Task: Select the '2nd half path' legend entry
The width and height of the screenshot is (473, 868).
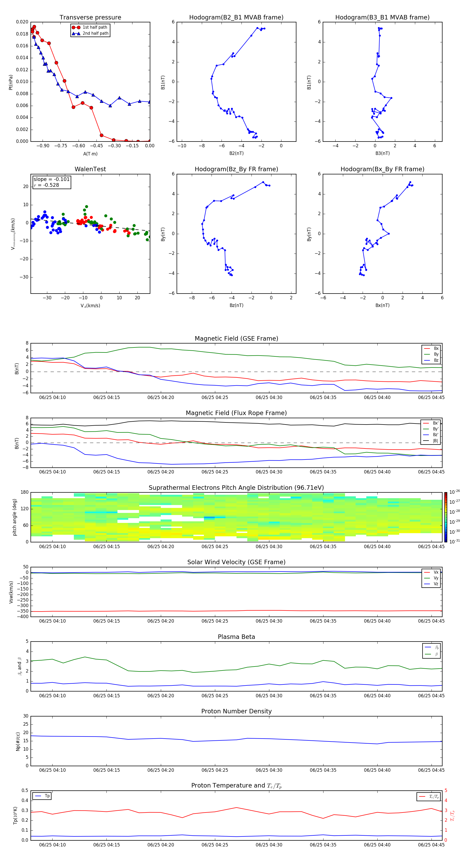Action: 90,33
